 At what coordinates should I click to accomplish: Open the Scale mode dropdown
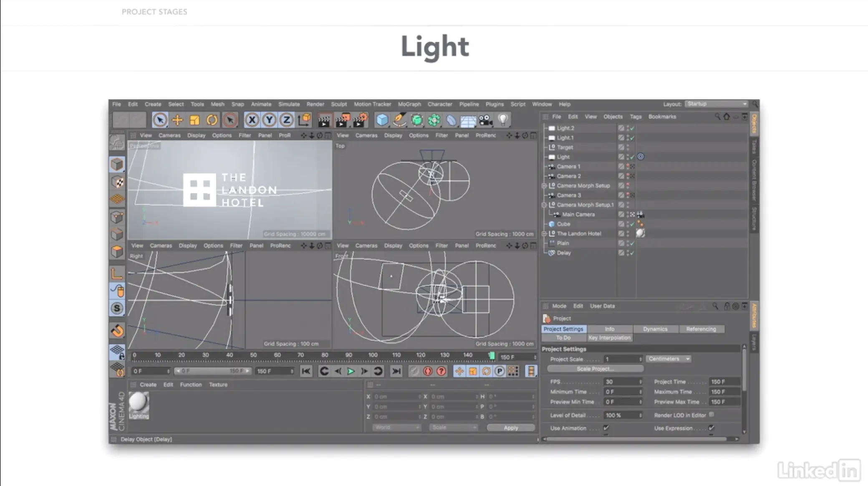click(x=453, y=428)
